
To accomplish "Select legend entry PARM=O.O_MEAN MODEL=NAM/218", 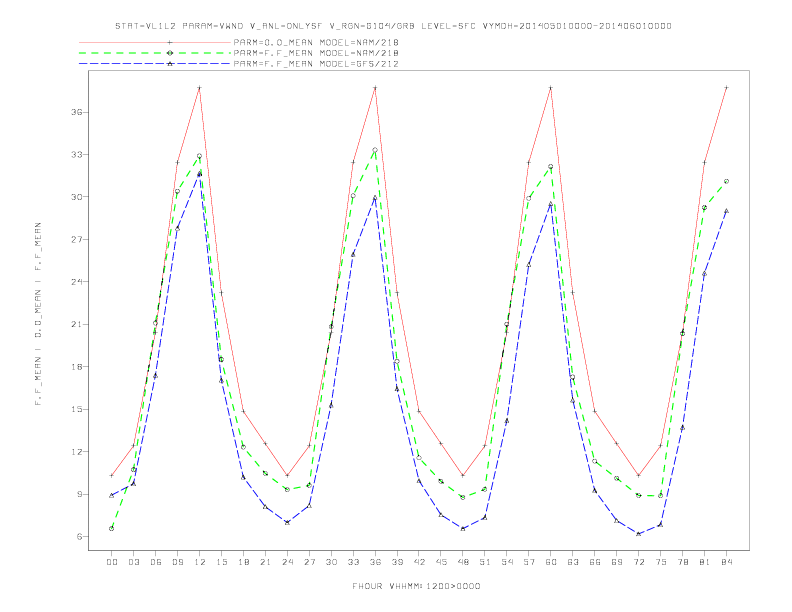I will (x=316, y=42).
